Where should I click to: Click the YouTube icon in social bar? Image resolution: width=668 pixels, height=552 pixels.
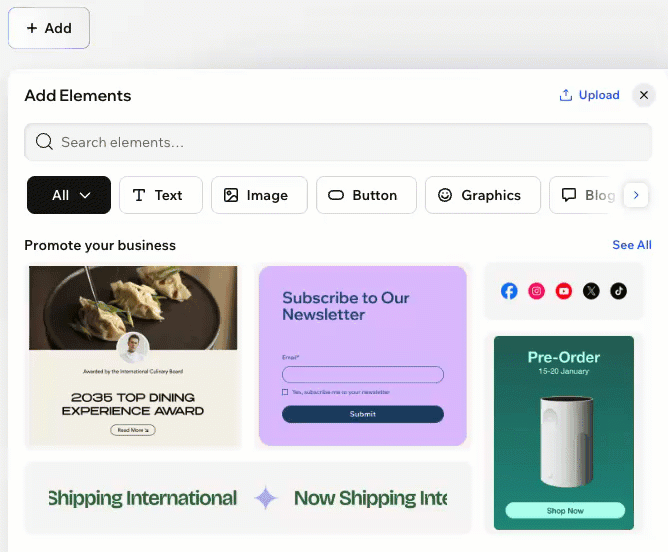click(564, 291)
